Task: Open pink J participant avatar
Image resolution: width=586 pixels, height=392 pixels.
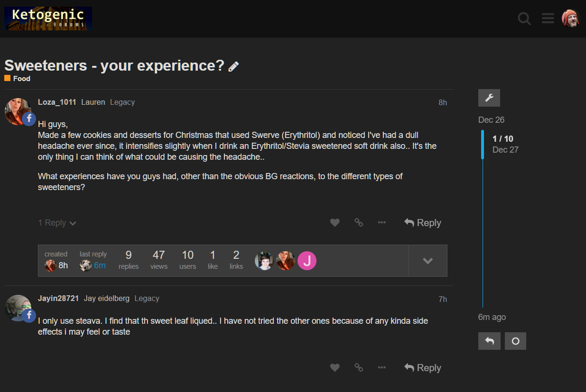Action: pos(307,261)
